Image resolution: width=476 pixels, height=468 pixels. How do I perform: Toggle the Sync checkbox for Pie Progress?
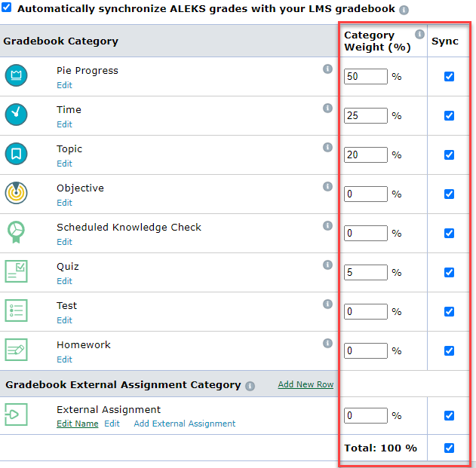pyautogui.click(x=449, y=76)
